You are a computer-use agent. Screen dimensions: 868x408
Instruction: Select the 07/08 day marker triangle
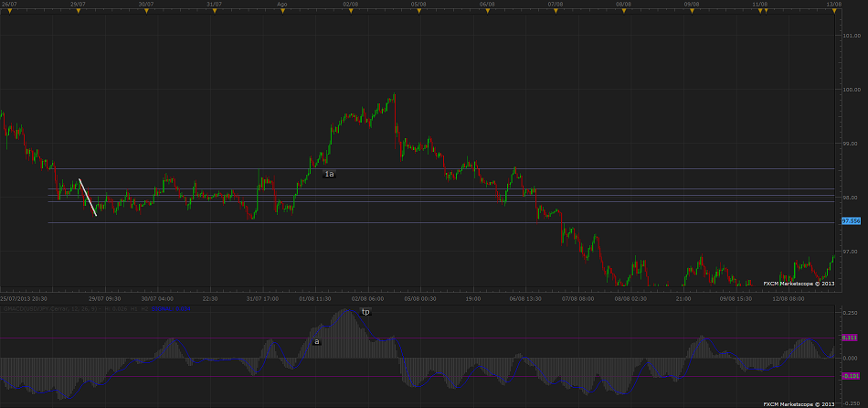pos(555,10)
